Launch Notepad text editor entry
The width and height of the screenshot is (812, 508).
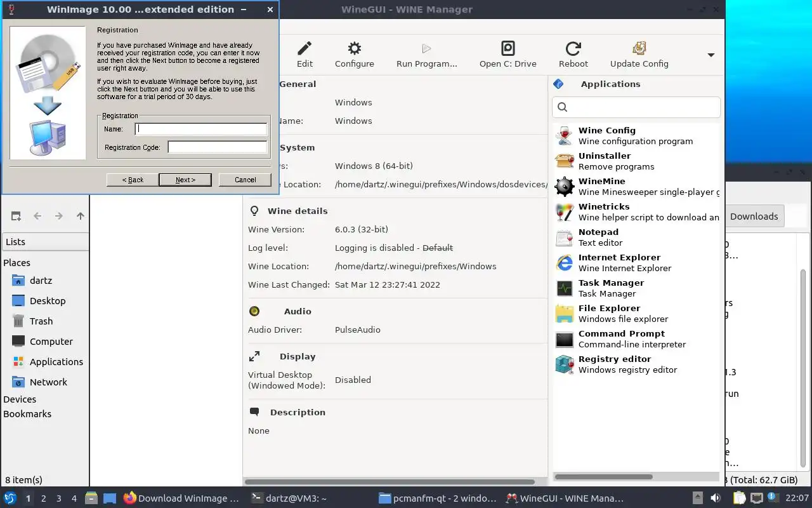(637, 237)
